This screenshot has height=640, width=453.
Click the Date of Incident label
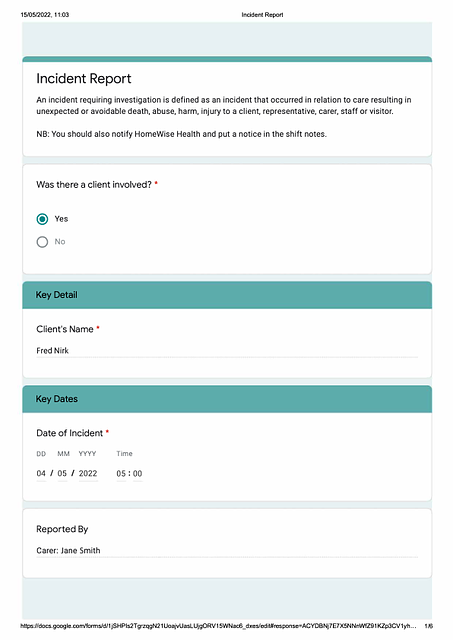tap(70, 433)
